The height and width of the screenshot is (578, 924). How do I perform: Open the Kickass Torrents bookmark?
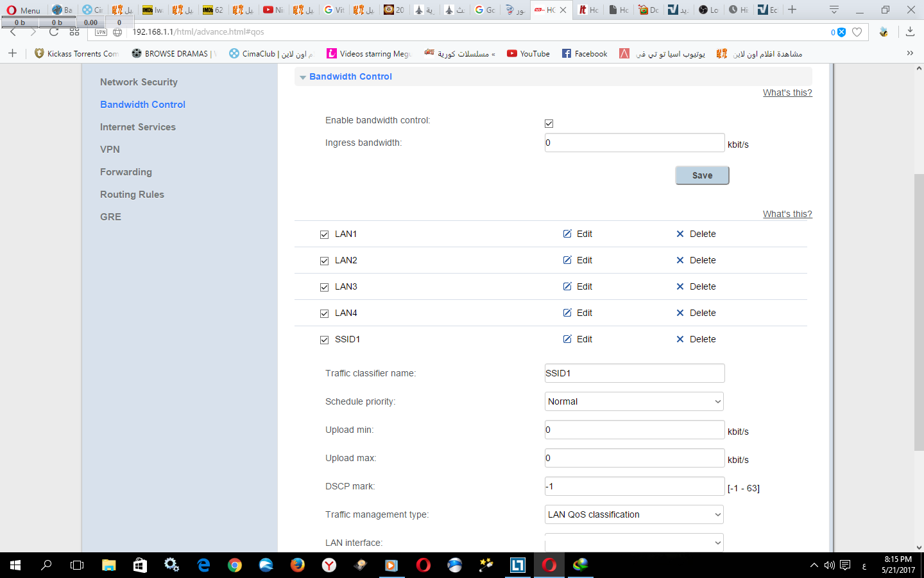coord(76,53)
